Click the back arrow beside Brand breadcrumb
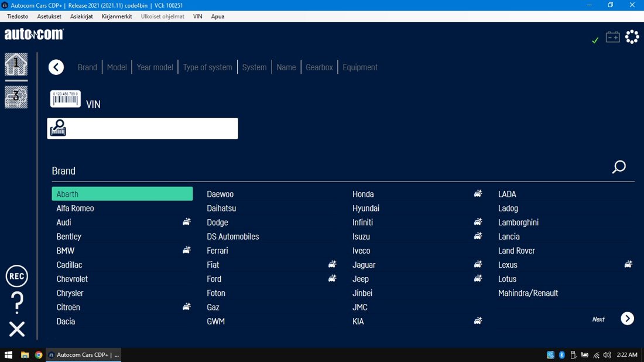Image resolution: width=644 pixels, height=362 pixels. tap(56, 67)
